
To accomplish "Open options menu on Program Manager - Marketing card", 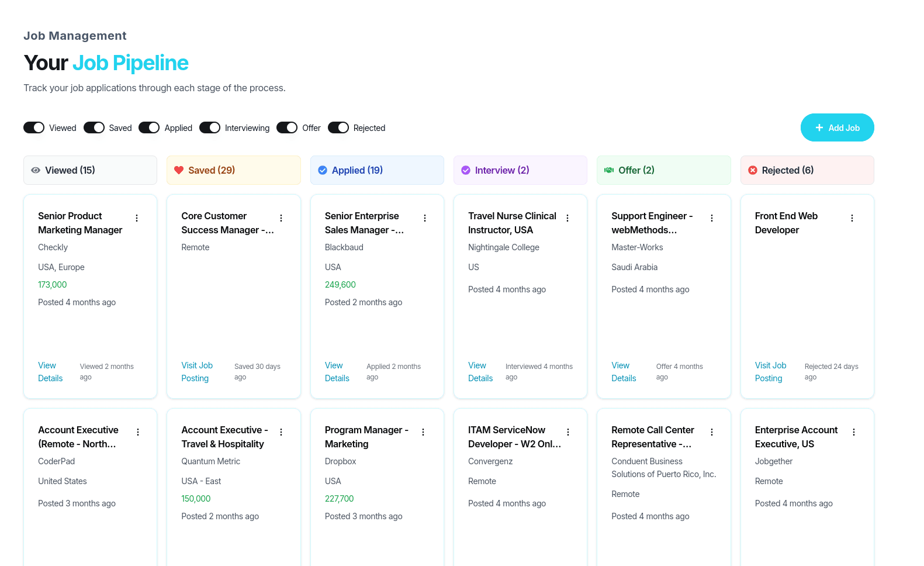I will click(423, 432).
